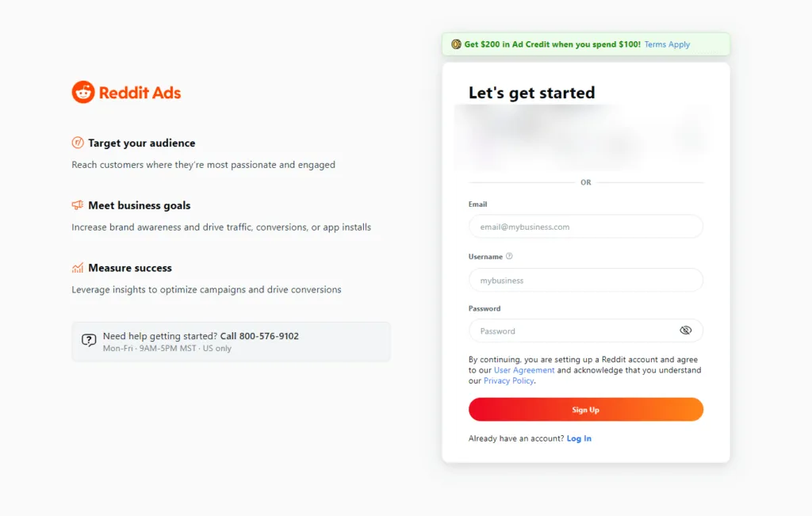The width and height of the screenshot is (812, 516).
Task: Toggle password visibility in the Password field
Action: pyautogui.click(x=686, y=330)
